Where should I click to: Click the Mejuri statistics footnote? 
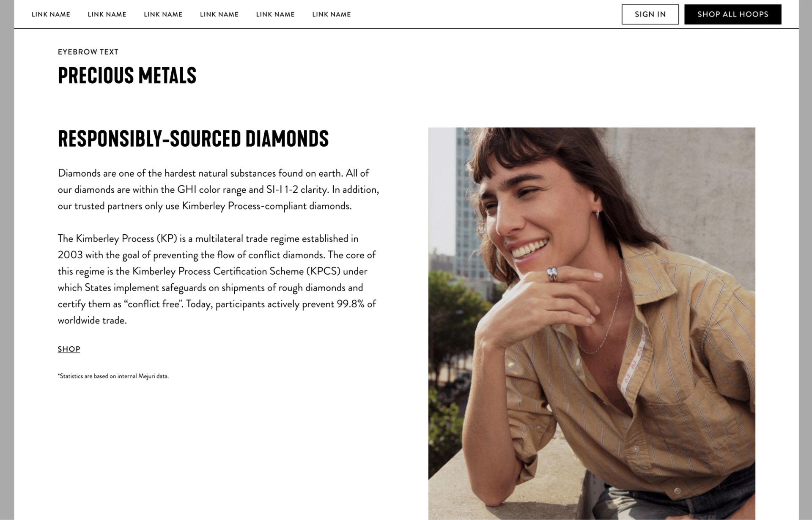113,376
